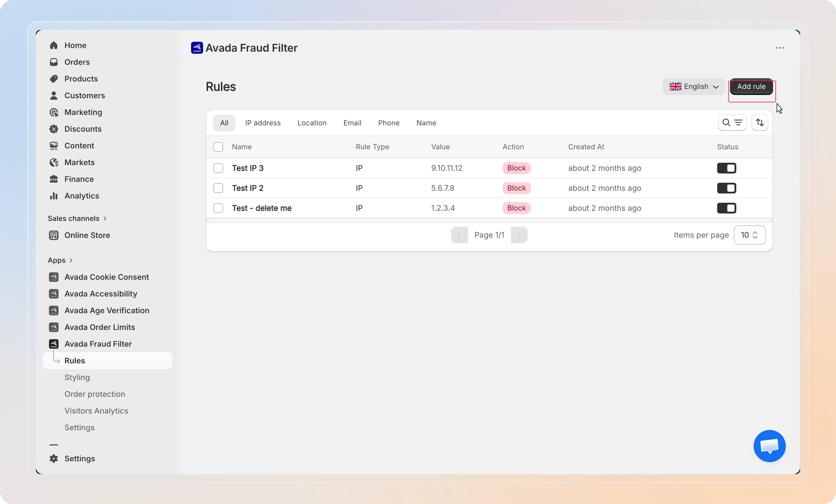Expand the Apps section chevron
Viewport: 836px width, 504px height.
pos(71,260)
